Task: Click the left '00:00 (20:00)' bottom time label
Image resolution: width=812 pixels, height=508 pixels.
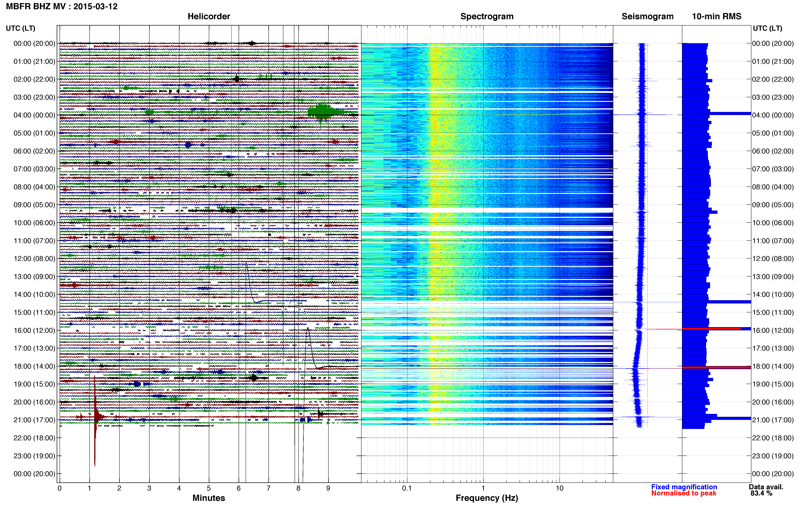Action: click(x=34, y=474)
